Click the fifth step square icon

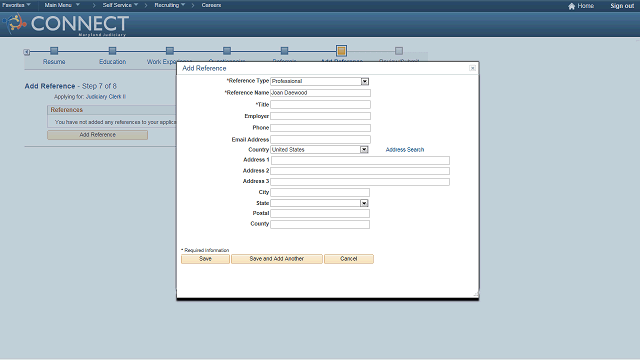pos(284,51)
